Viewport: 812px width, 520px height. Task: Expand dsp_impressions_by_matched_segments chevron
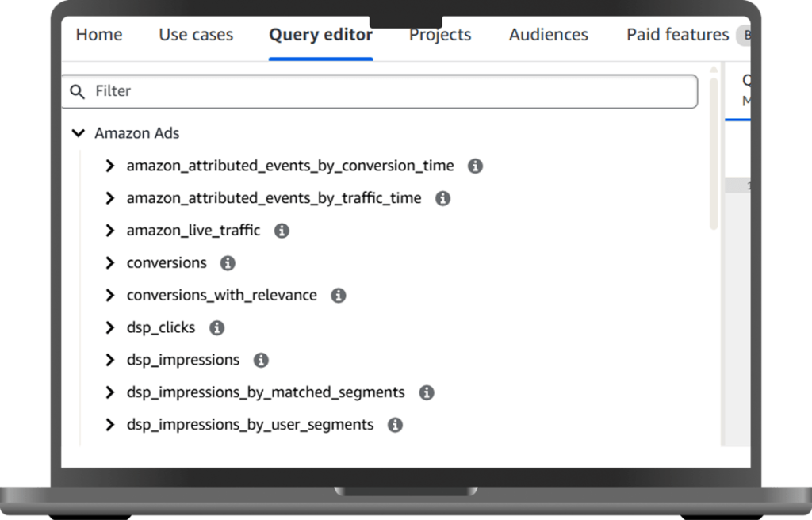point(109,392)
